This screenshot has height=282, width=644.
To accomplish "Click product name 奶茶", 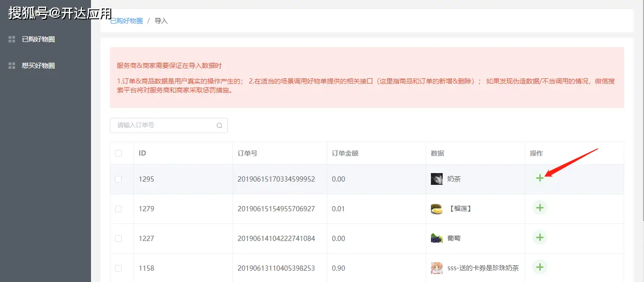I will click(454, 179).
